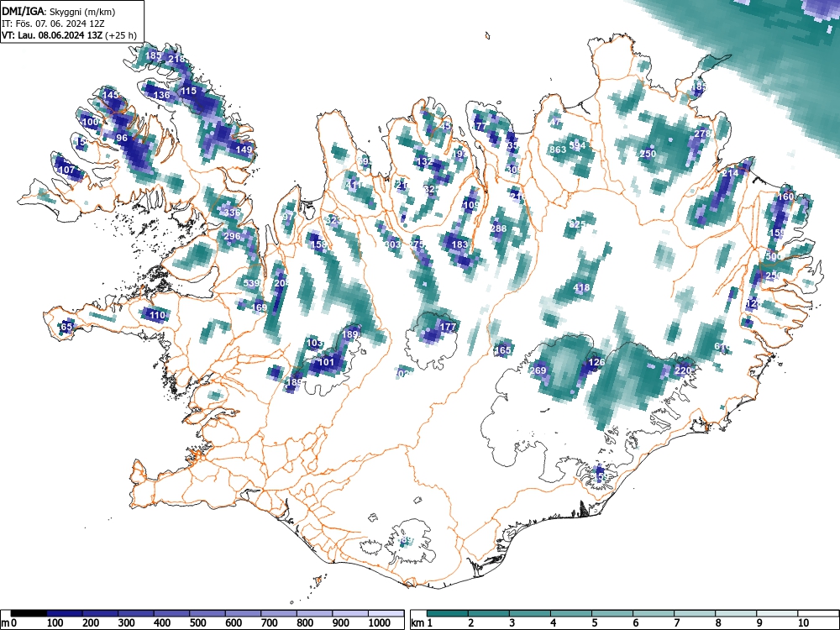Click the visibility value '539' on the map

[252, 283]
